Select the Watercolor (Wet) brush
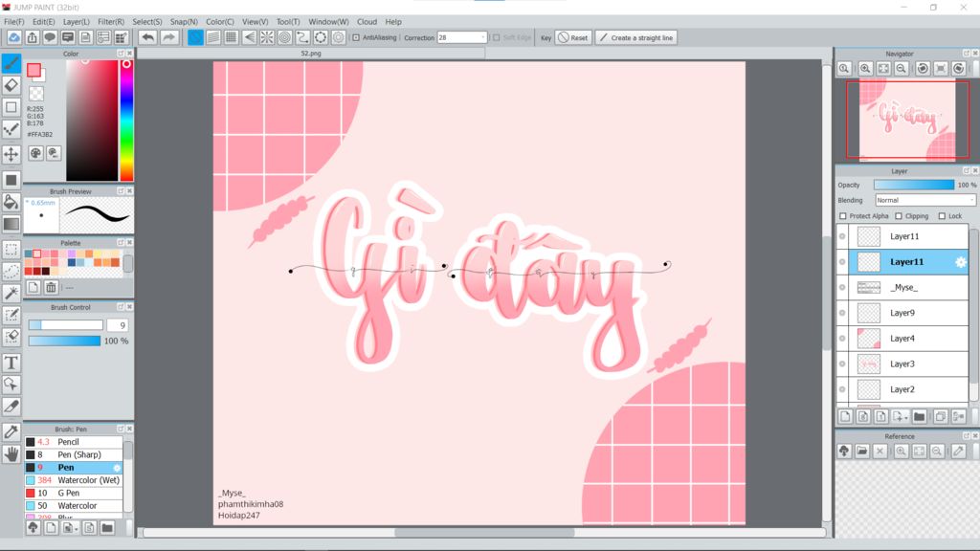This screenshot has width=980, height=551. [x=74, y=480]
